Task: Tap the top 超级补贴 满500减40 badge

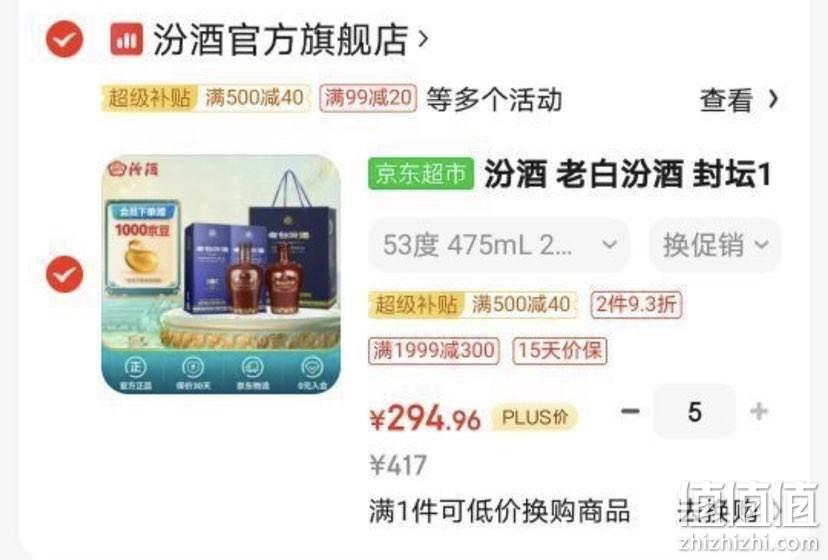Action: 205,98
